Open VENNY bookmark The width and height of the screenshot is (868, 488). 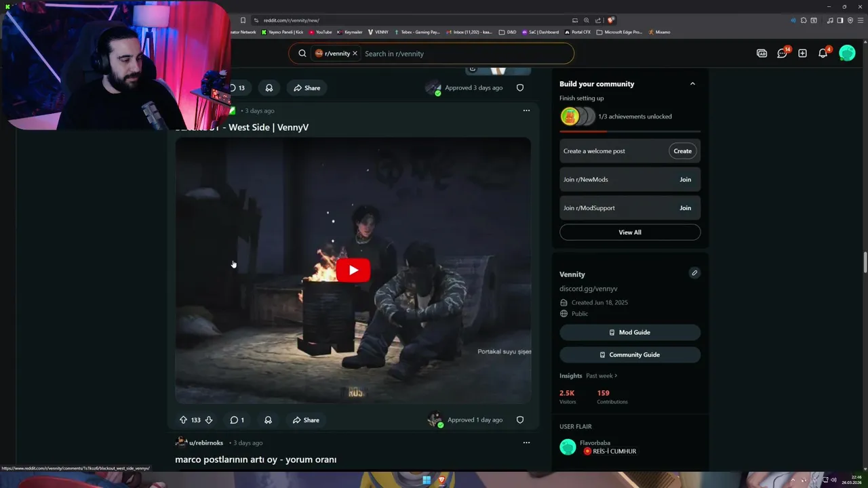378,32
